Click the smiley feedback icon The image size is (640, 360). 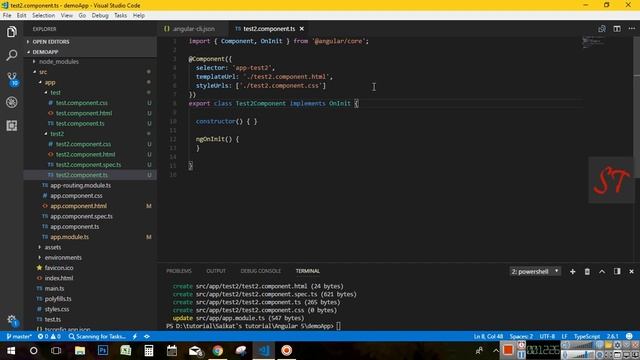[629, 336]
